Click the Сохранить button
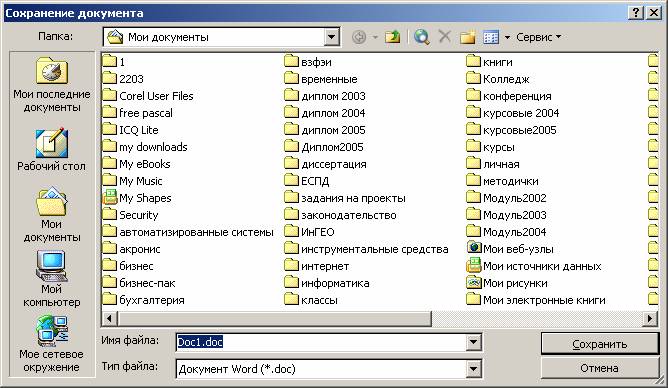 tap(599, 344)
